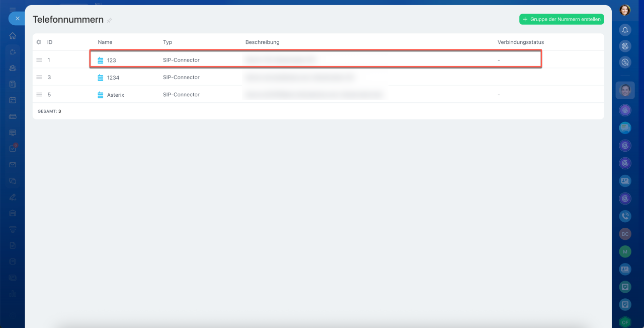Click the drag handle of row ID 3
The height and width of the screenshot is (328, 644).
pyautogui.click(x=39, y=77)
